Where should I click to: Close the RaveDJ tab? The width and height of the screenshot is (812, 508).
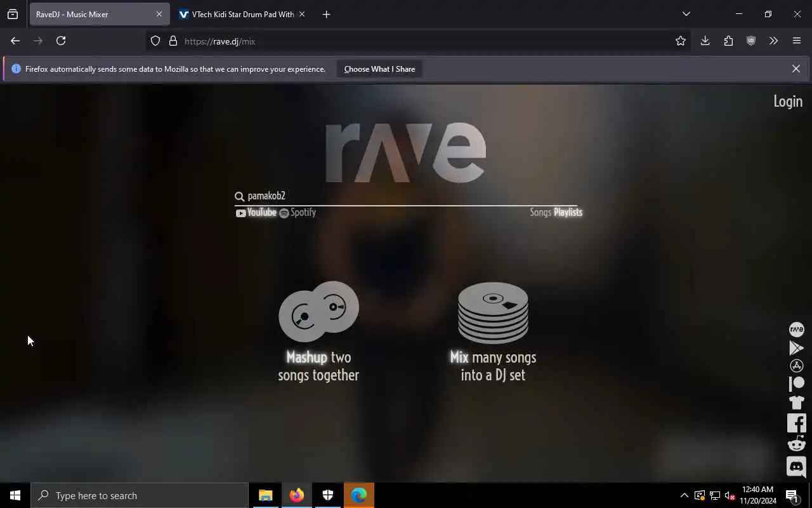(159, 14)
